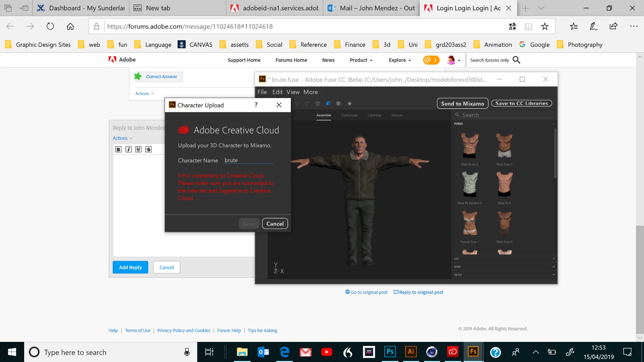Favorite this page with star icon
Screen dimensions: 644x362
(545, 26)
